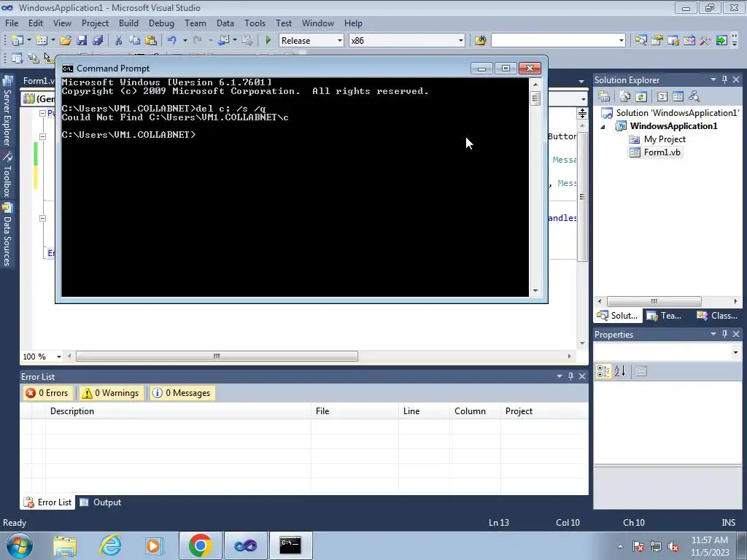Open the Find combo box dropdown arrow
Viewport: 747px width, 560px height.
tap(622, 41)
